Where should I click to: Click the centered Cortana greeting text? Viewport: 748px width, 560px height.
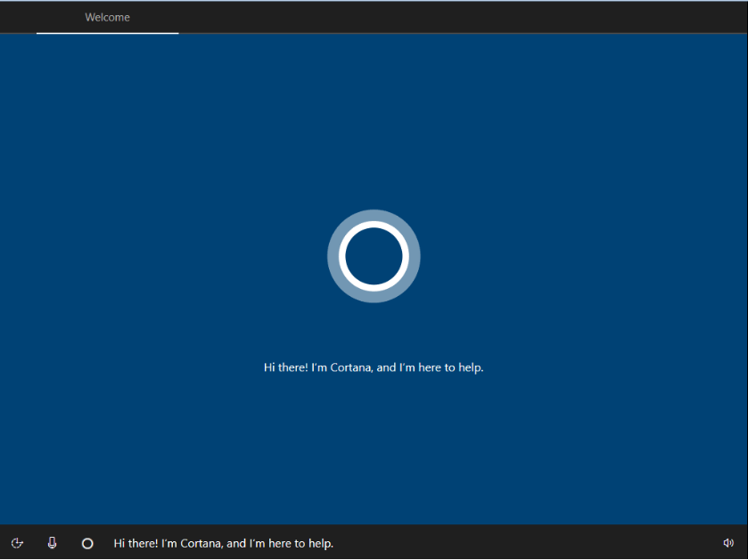pos(374,367)
